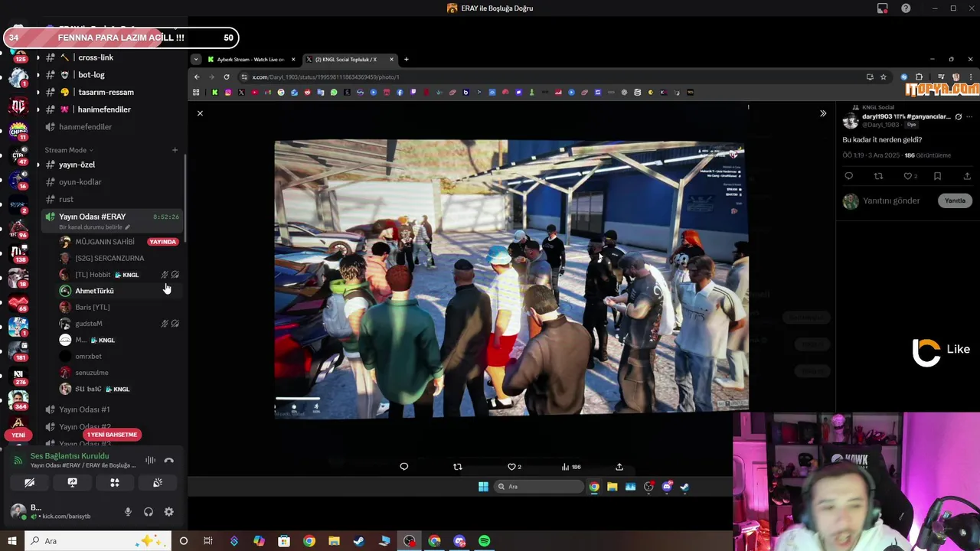Screen dimensions: 980x551
Task: Open Task View on the taskbar
Action: coord(208,541)
